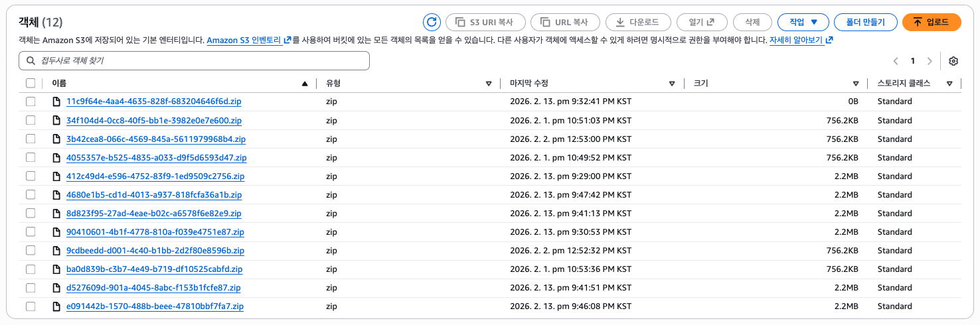Open the Amazon S3 인벤토리 link

(x=248, y=40)
